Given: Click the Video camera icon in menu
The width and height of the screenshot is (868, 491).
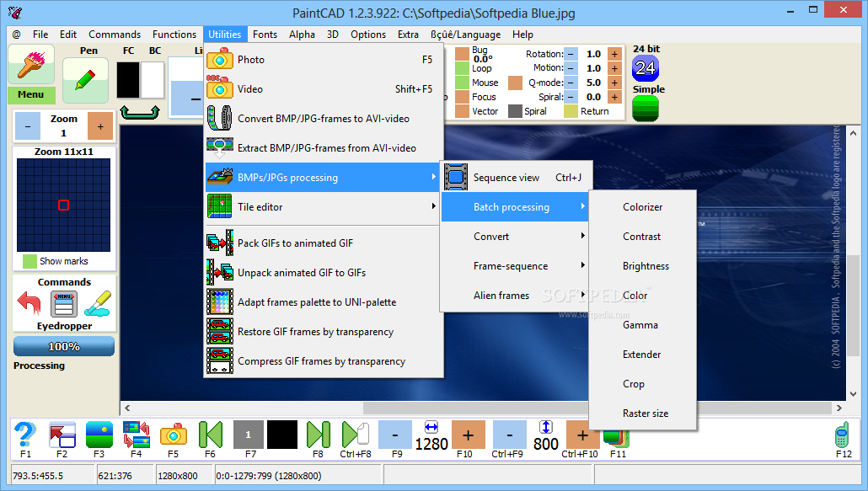Looking at the screenshot, I should pyautogui.click(x=220, y=88).
